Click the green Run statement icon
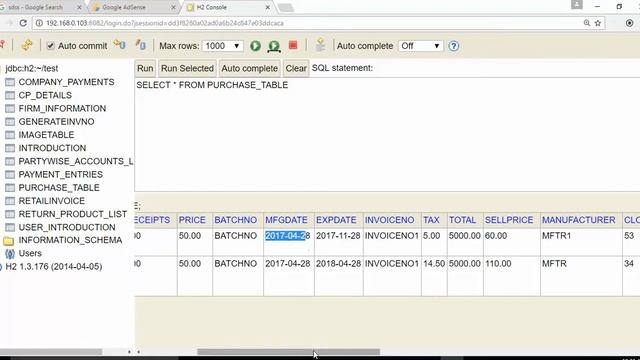 (x=256, y=46)
